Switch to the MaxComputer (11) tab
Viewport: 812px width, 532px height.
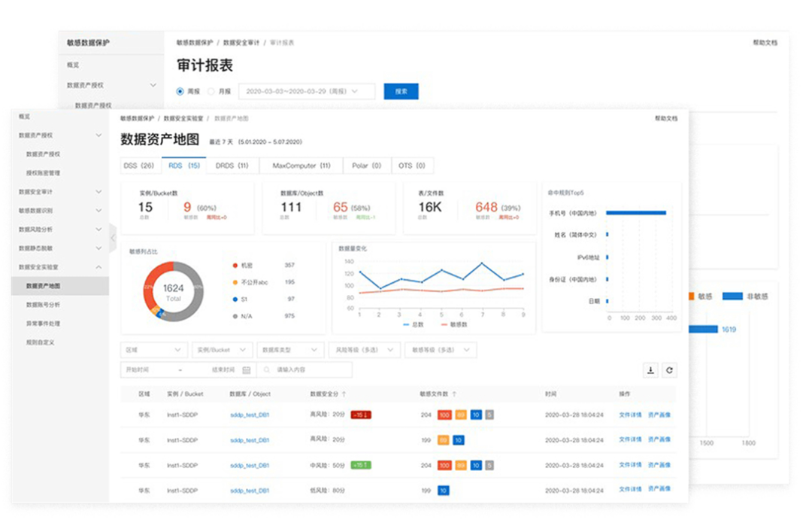tap(301, 166)
